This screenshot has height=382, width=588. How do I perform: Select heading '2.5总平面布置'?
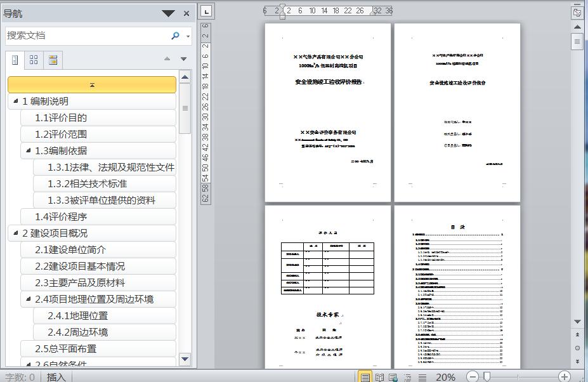98,349
